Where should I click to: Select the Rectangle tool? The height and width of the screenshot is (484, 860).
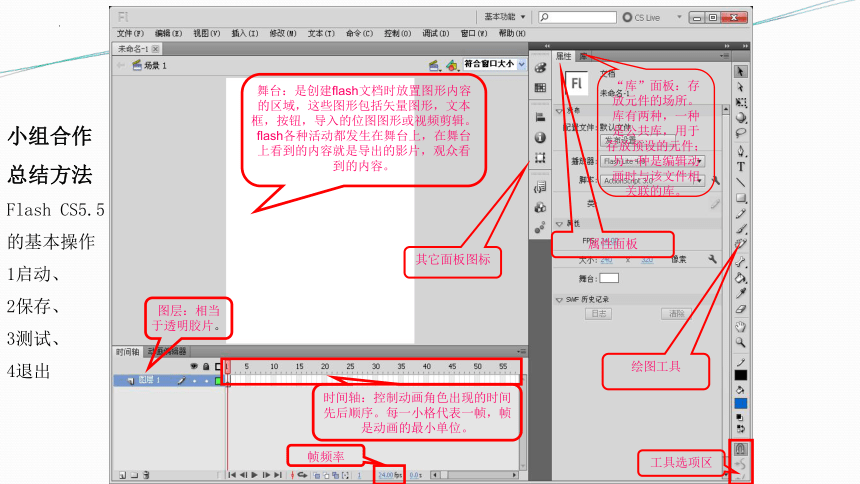740,198
